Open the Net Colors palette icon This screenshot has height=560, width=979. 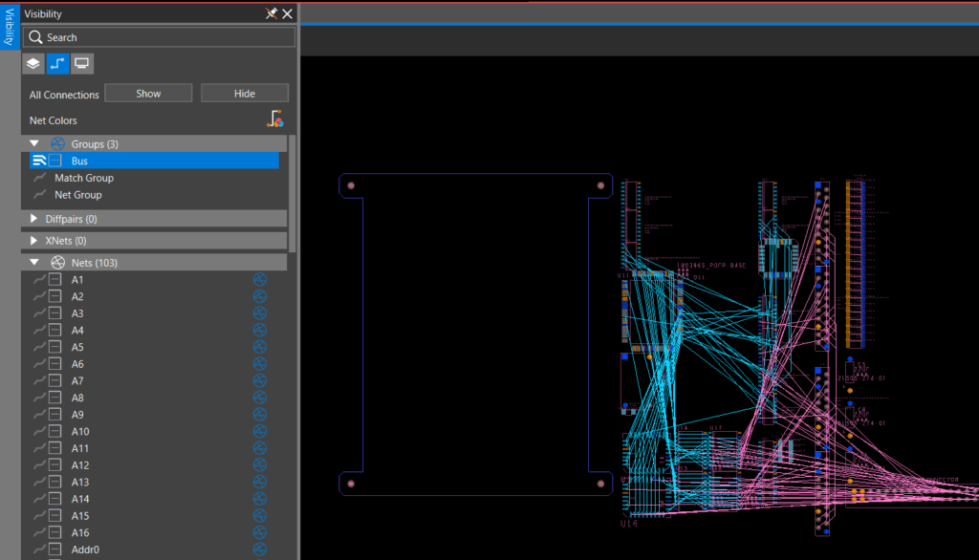tap(275, 119)
